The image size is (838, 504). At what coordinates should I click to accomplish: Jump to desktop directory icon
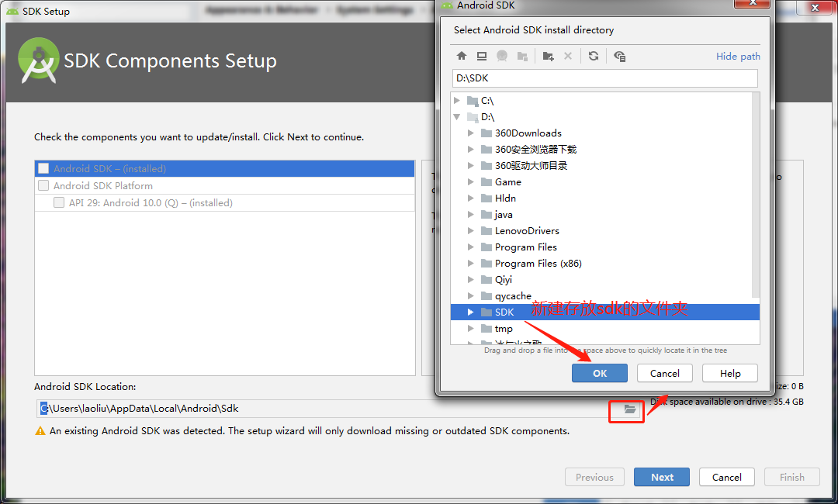(x=482, y=56)
